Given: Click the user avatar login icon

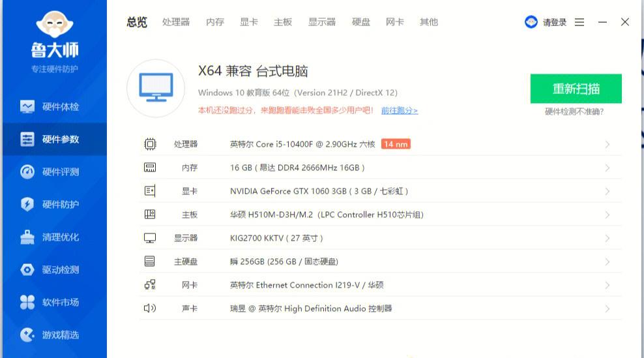Looking at the screenshot, I should tap(531, 22).
